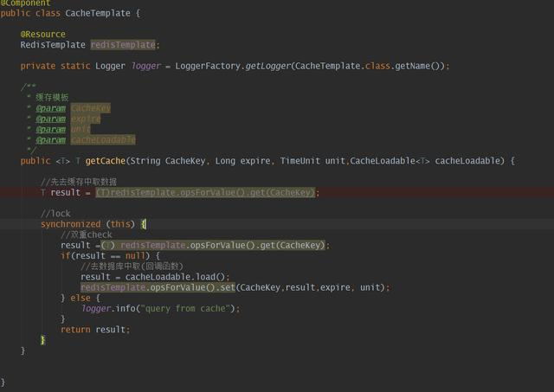This screenshot has height=392, width=554.
Task: Click the private static modifiers
Action: pos(55,66)
